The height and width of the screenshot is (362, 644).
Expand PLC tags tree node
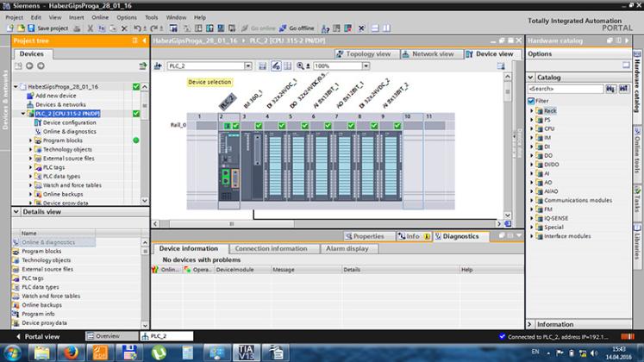point(30,167)
